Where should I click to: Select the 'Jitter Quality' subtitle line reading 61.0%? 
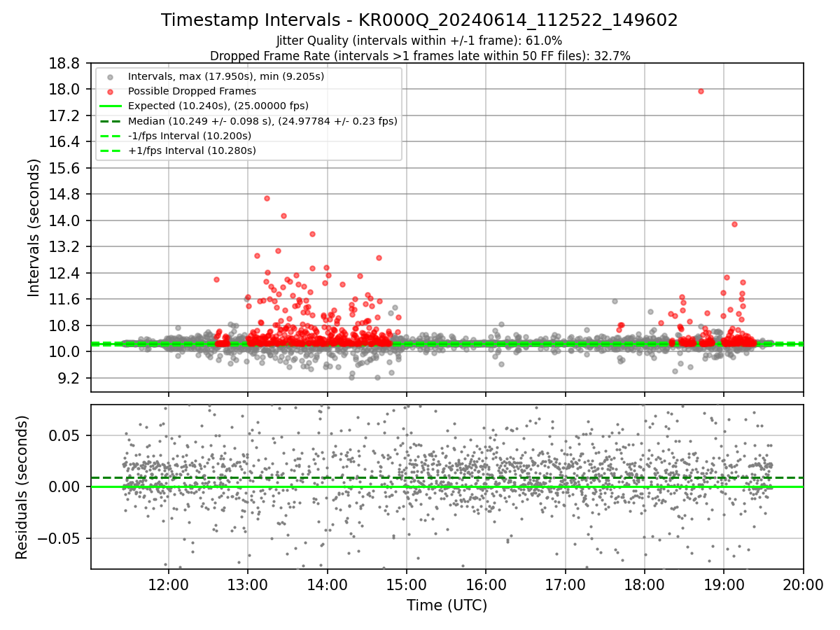pyautogui.click(x=419, y=41)
